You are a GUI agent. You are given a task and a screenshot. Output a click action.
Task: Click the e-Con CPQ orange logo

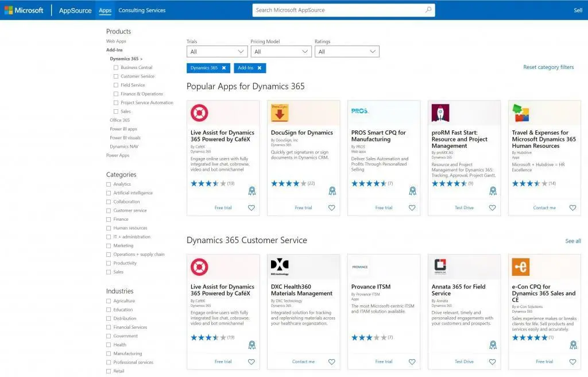520,267
